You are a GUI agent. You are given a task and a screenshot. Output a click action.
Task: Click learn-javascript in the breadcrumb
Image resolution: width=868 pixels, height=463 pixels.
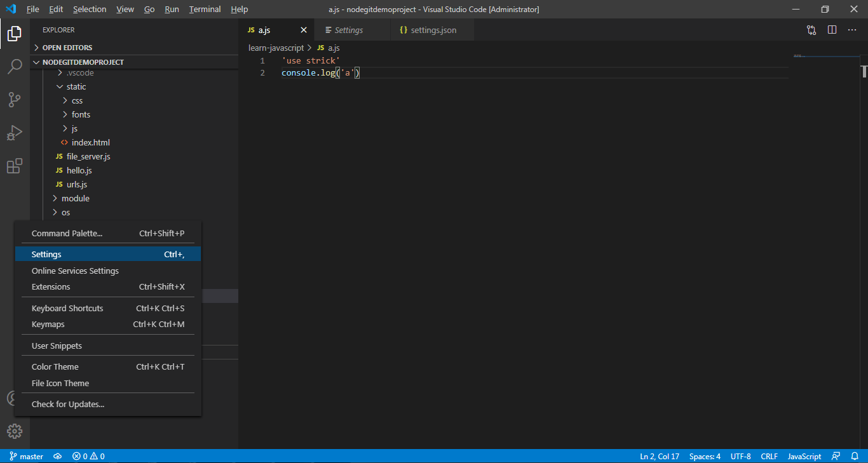(276, 48)
